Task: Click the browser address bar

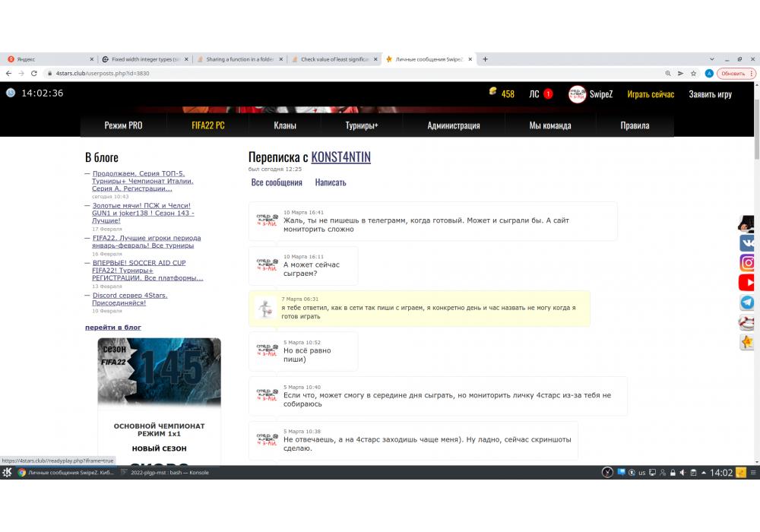Action: click(x=342, y=74)
